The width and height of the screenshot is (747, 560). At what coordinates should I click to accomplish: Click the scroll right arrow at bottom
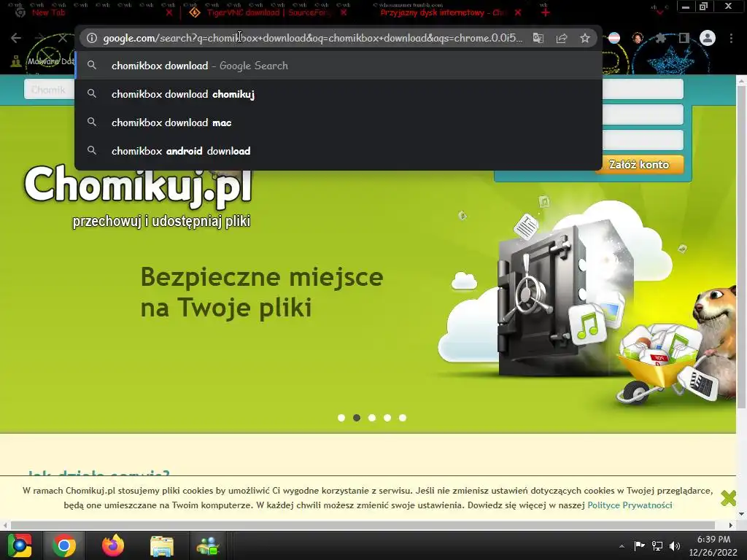[731, 525]
